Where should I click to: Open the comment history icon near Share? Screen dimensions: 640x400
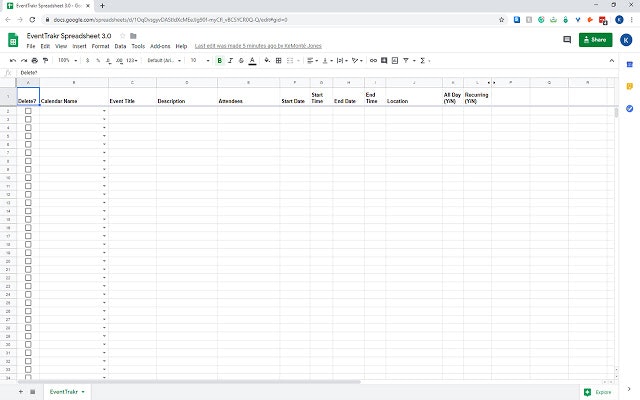click(567, 40)
